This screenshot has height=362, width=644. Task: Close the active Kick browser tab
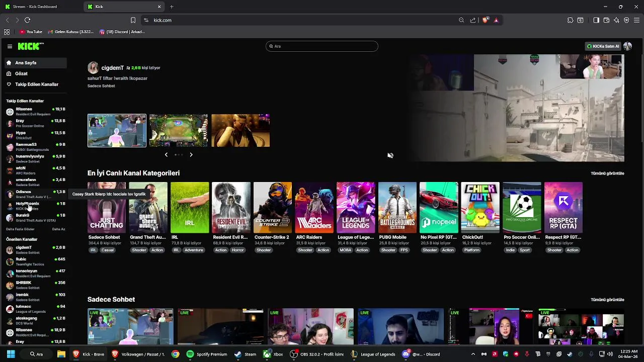pyautogui.click(x=159, y=7)
